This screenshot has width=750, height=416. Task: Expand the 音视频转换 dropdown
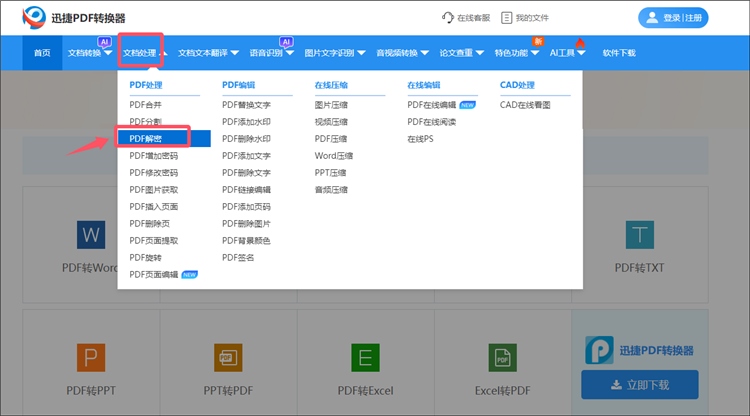424,53
